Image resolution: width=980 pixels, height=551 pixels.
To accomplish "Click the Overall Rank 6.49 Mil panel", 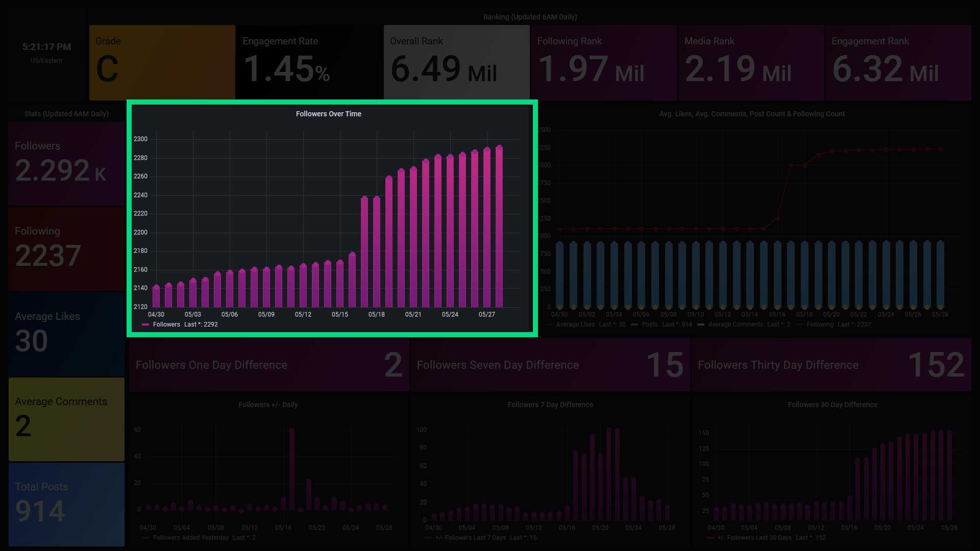I will [456, 62].
